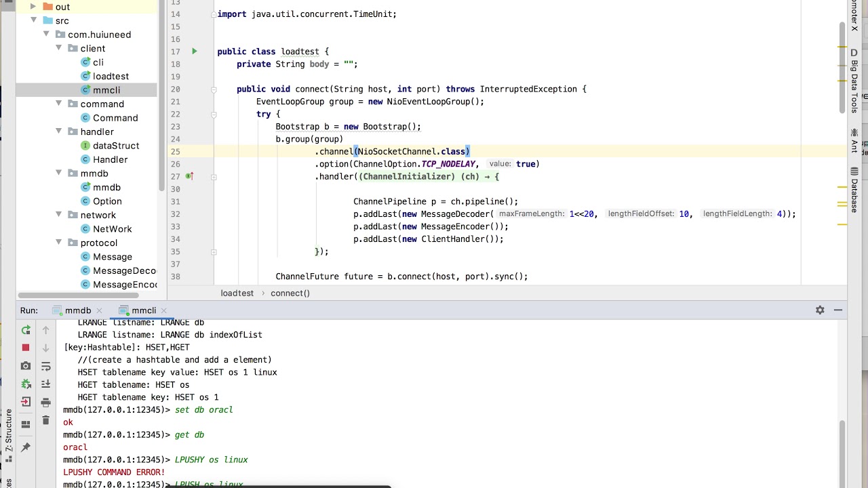868x488 pixels.
Task: Collapse the client package
Action: (58, 48)
